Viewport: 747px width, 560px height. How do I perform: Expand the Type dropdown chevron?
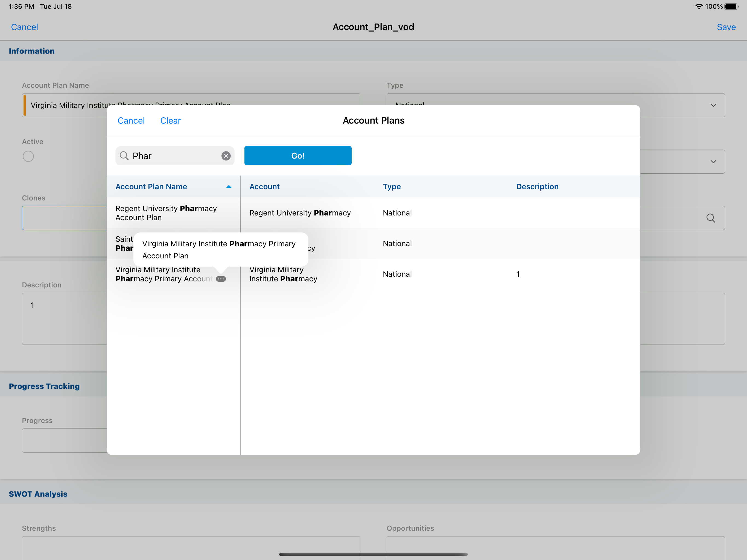713,105
